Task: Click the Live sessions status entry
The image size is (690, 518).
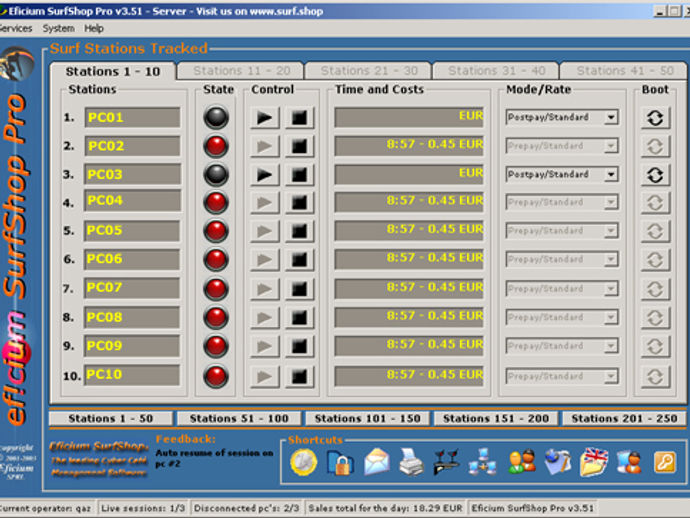Action: point(143,508)
